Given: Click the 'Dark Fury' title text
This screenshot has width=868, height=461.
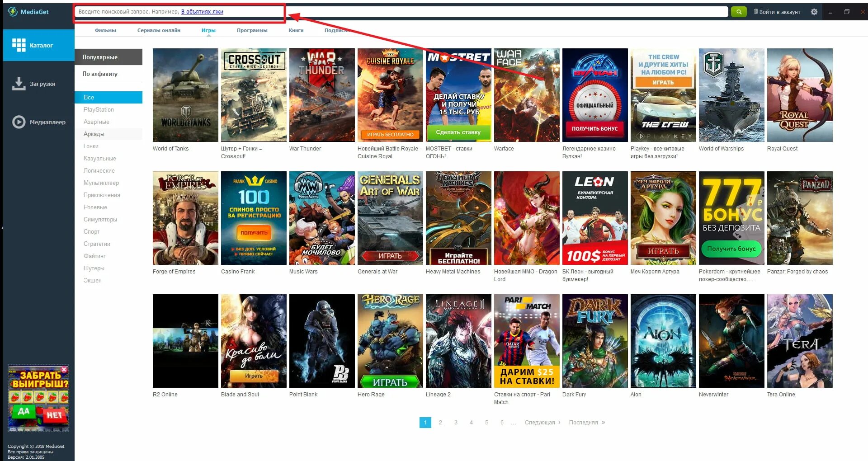Looking at the screenshot, I should (x=574, y=395).
